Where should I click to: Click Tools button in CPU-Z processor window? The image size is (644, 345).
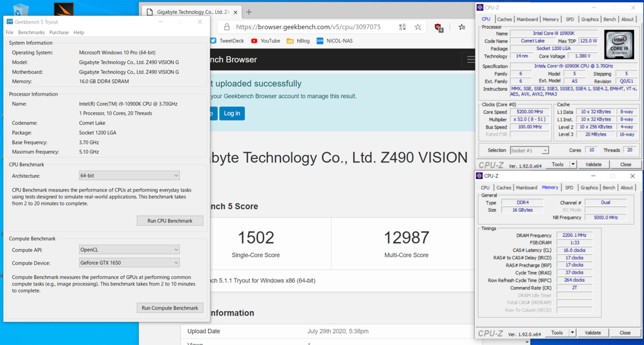pyautogui.click(x=558, y=165)
